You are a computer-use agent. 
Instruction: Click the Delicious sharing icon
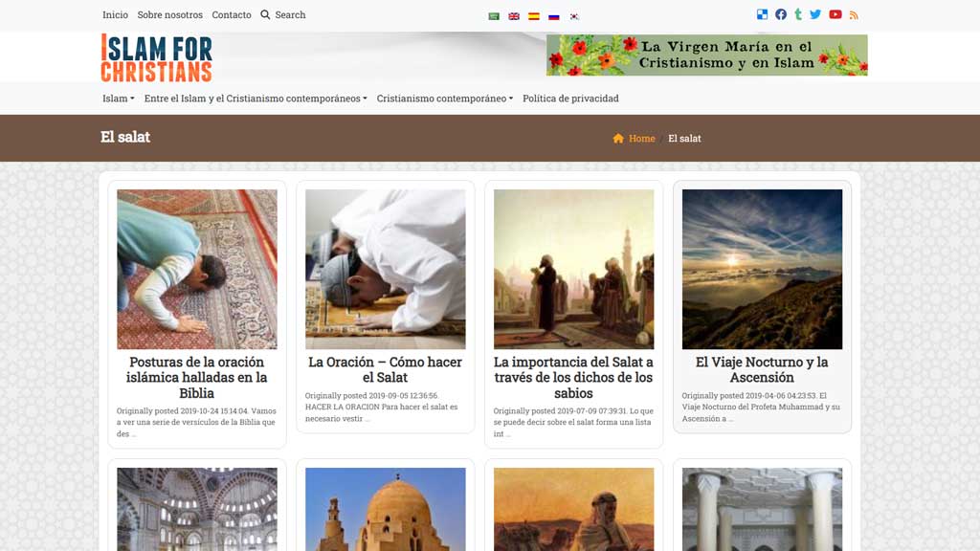point(762,13)
